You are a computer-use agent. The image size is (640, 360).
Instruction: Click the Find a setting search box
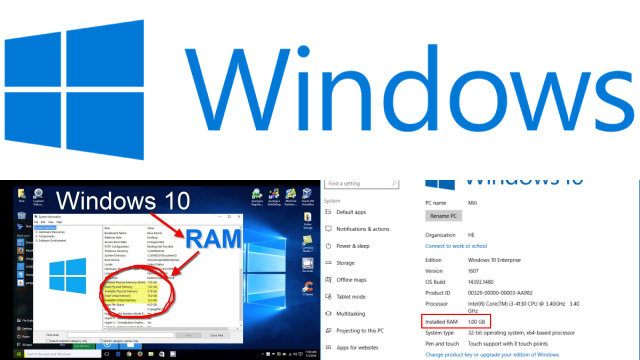point(361,184)
